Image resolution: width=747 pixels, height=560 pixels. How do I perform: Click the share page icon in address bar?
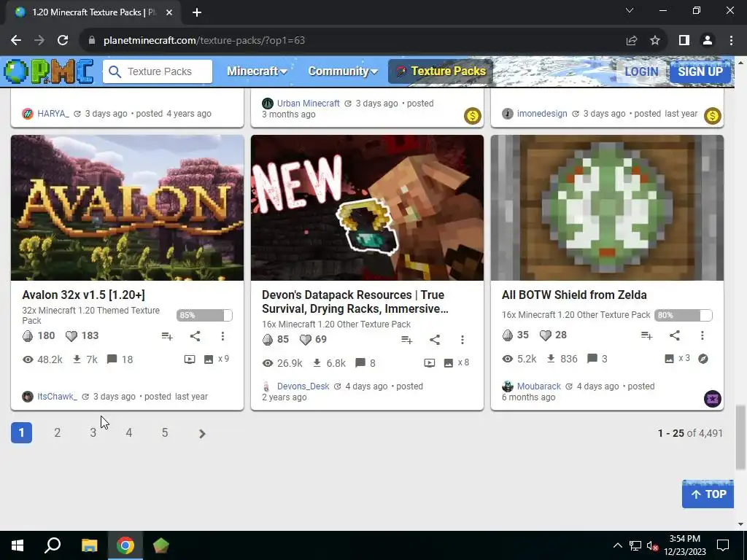click(632, 41)
